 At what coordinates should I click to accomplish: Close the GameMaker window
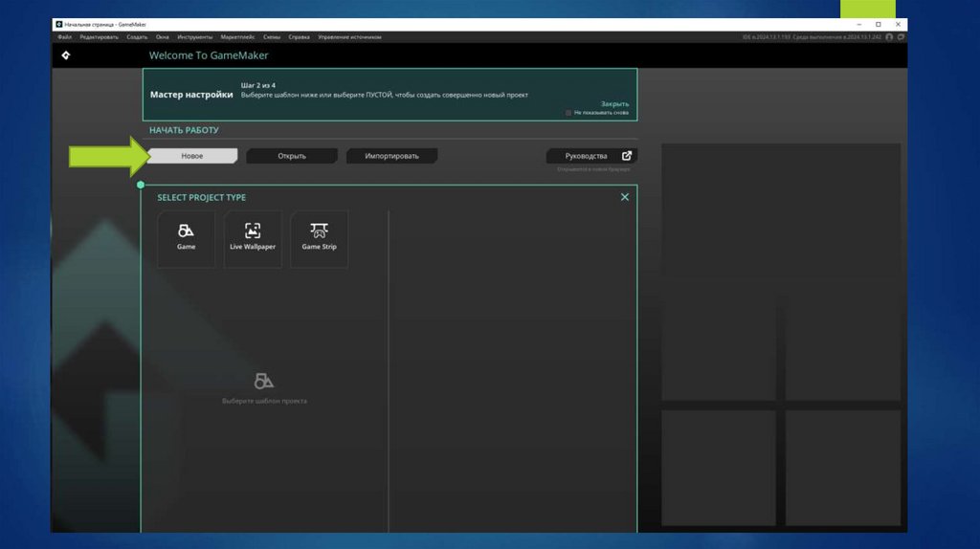[898, 24]
